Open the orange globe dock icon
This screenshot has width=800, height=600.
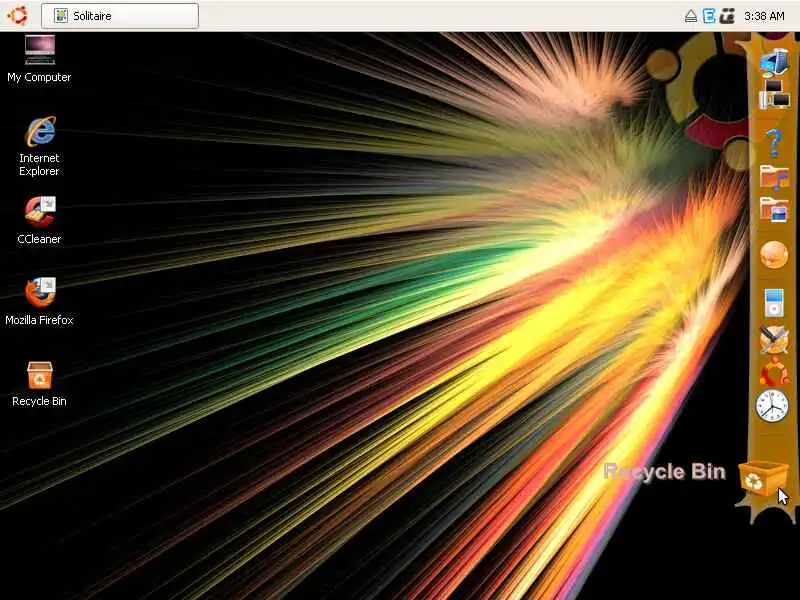(774, 255)
